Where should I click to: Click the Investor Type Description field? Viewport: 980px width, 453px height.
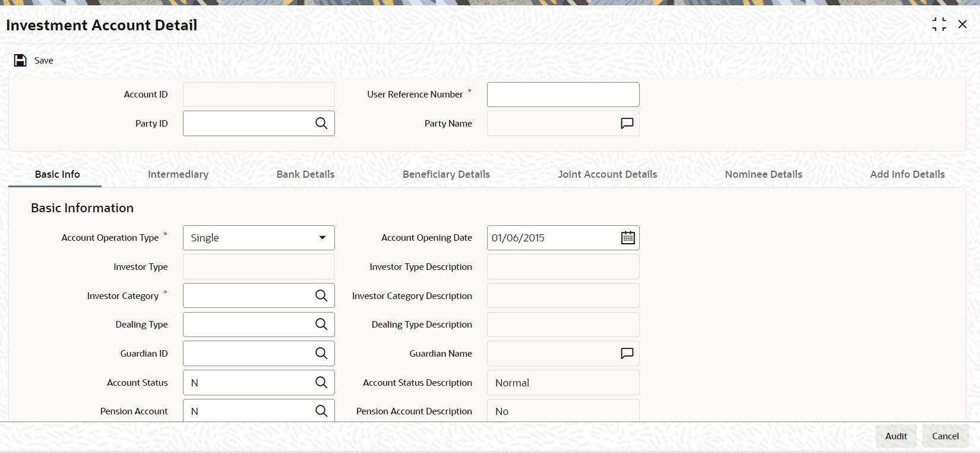(x=563, y=267)
